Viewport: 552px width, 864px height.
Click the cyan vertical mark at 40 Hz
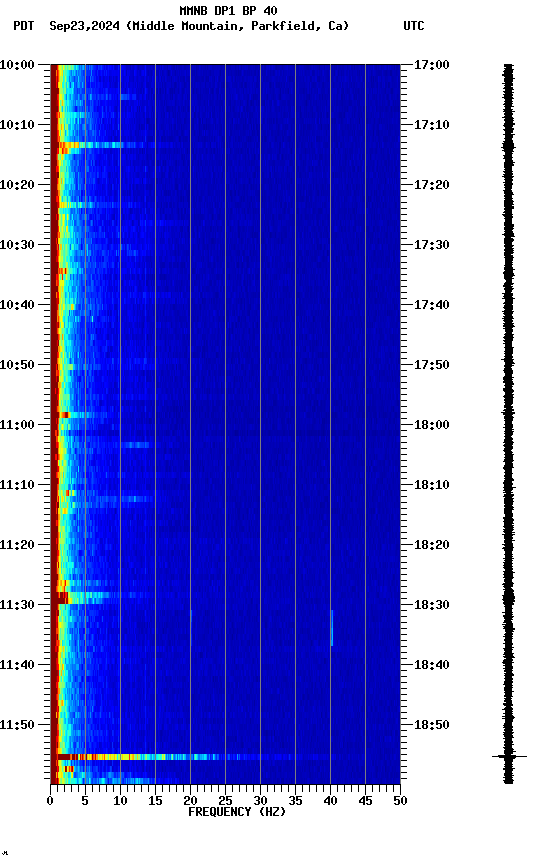pos(332,628)
